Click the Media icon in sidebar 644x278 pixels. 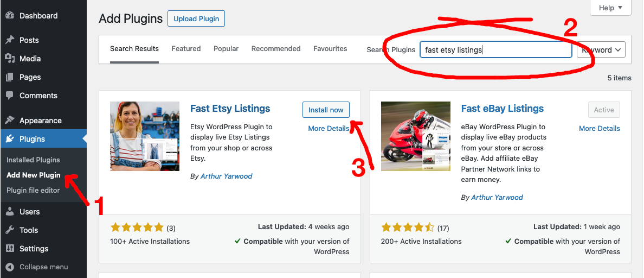pyautogui.click(x=10, y=59)
